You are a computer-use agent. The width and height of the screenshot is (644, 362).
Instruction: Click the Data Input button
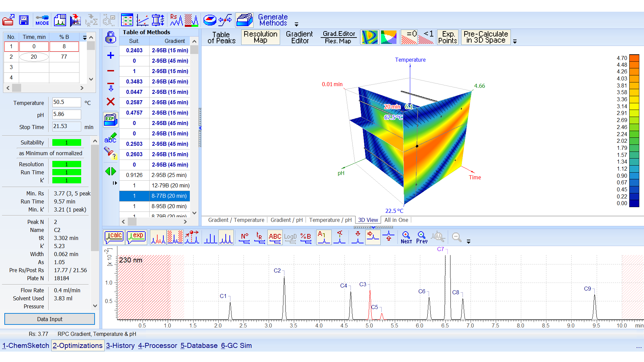click(49, 319)
